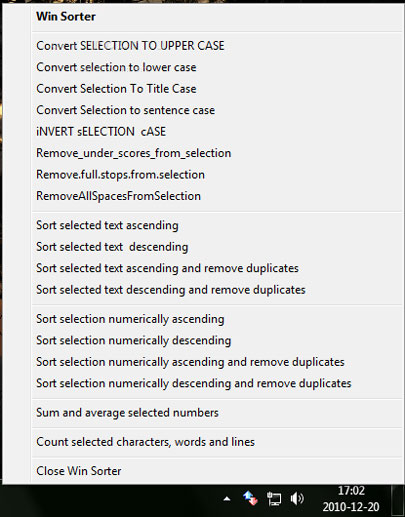Select Sort selection numerically ascending
Viewport: 405px width, 517px height.
click(x=217, y=319)
